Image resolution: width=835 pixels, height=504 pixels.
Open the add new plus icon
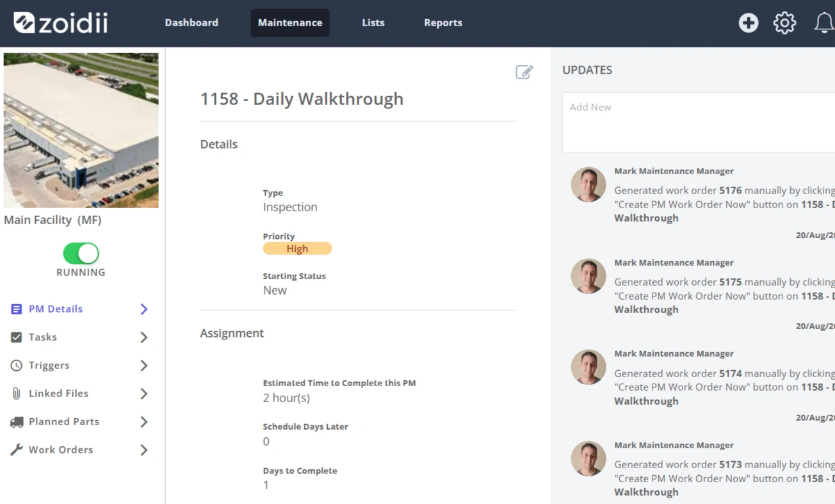748,23
